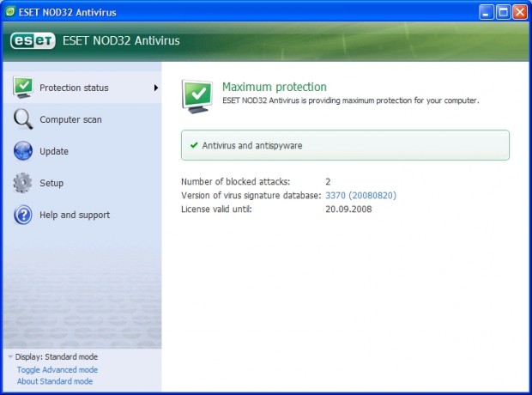The image size is (532, 395).
Task: Minimize the ESET NOD32 Antivirus window
Action: coord(487,12)
